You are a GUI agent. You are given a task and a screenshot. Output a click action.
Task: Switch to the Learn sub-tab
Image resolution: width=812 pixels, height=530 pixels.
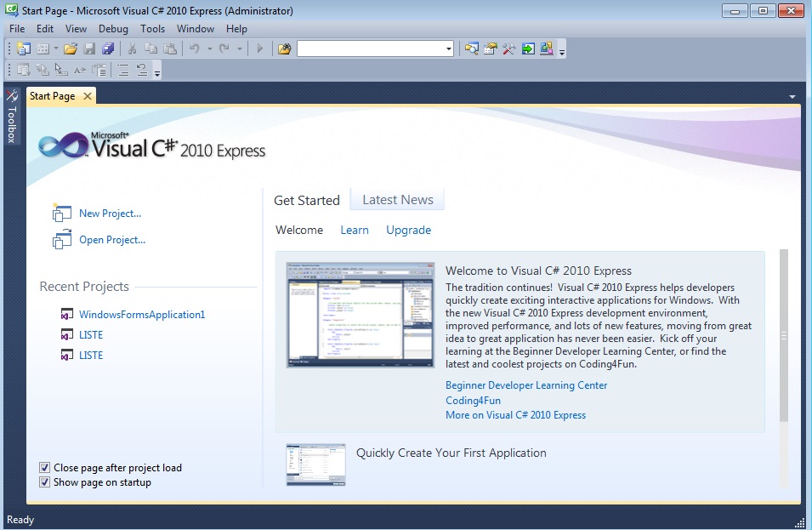coord(355,230)
